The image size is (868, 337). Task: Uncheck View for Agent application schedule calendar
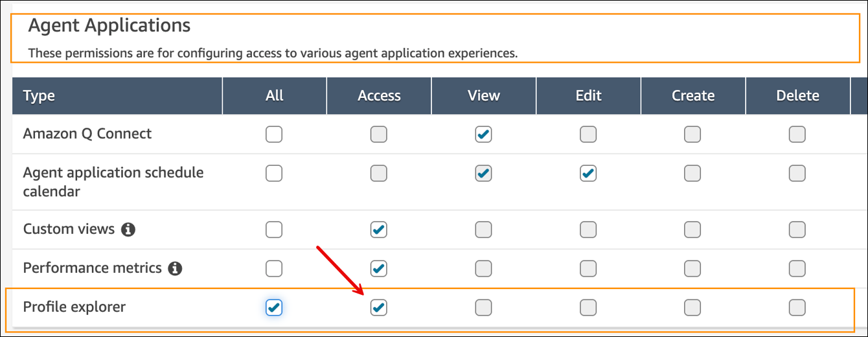(x=483, y=174)
